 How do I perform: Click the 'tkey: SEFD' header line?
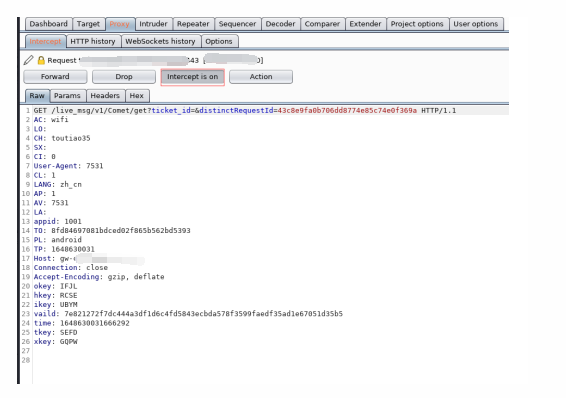[55, 332]
